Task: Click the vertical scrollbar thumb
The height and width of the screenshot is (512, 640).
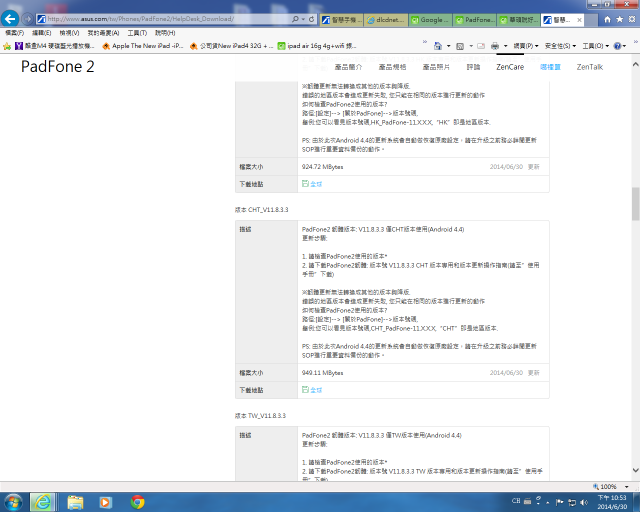Action: coord(636,204)
